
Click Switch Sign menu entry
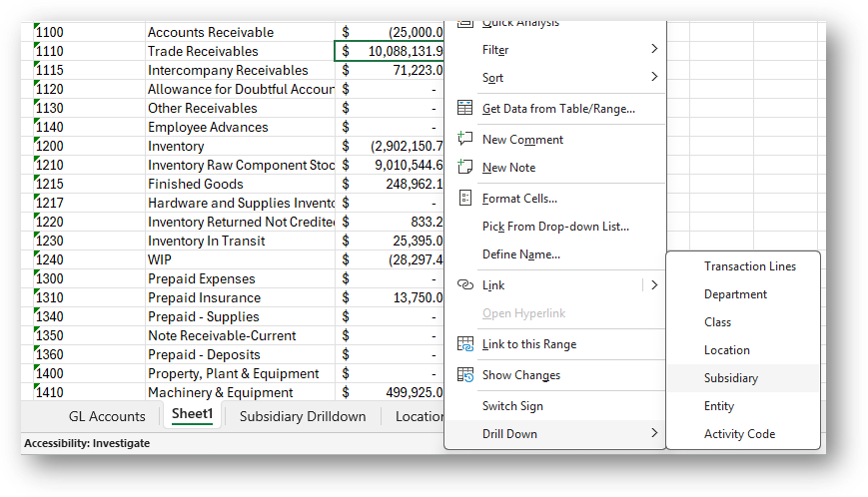(x=512, y=406)
